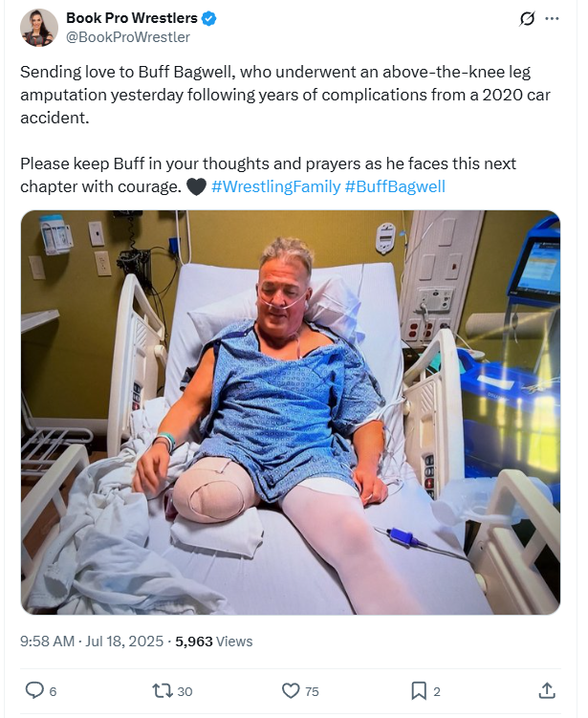588x718 pixels.
Task: Bookmark this post using the bookmark icon
Action: 418,690
